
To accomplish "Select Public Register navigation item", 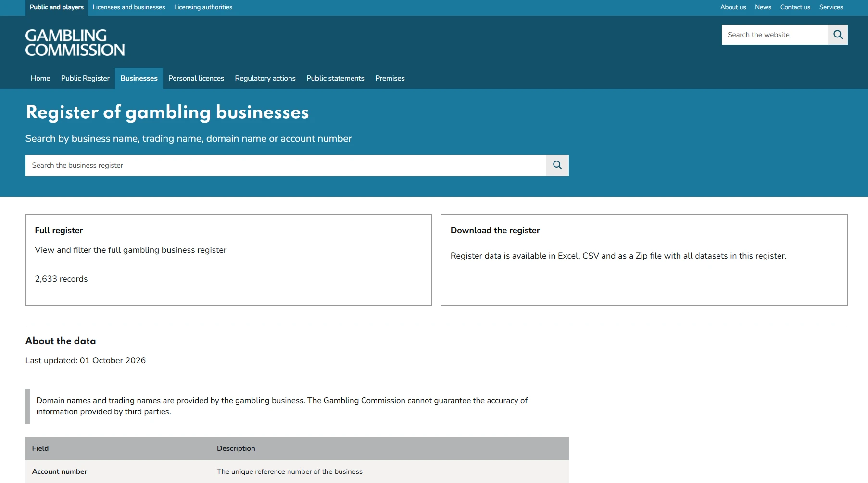I will 85,78.
